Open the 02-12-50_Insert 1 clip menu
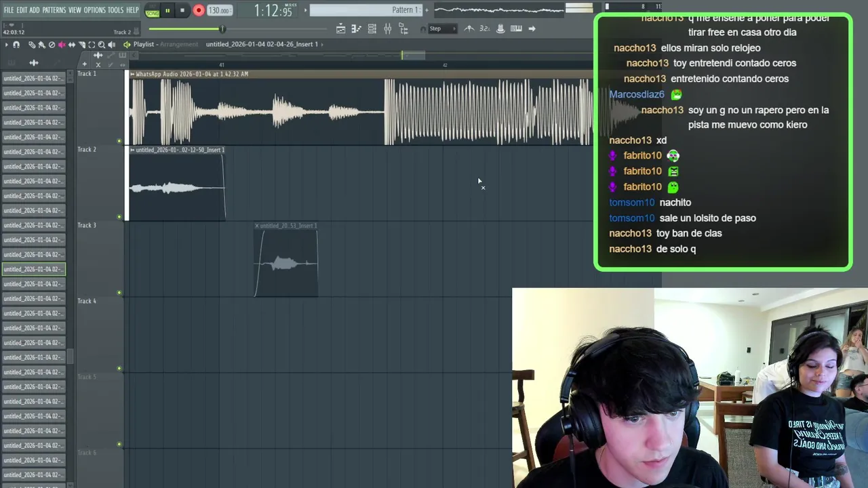This screenshot has width=868, height=488. pyautogui.click(x=132, y=150)
